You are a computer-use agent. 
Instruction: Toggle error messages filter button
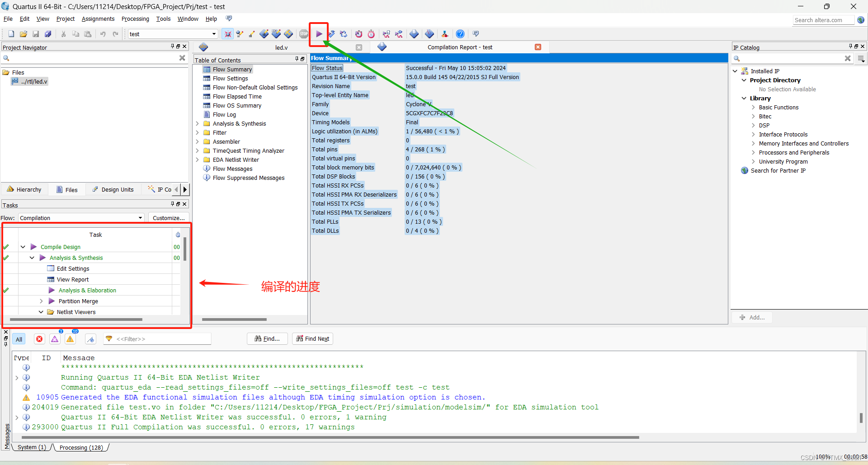click(x=40, y=339)
